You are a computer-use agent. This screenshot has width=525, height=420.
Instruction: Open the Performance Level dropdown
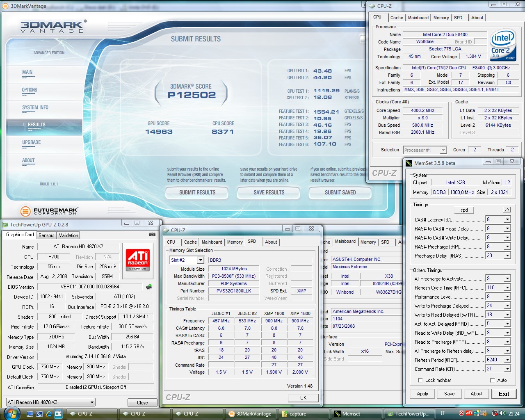[x=507, y=297]
